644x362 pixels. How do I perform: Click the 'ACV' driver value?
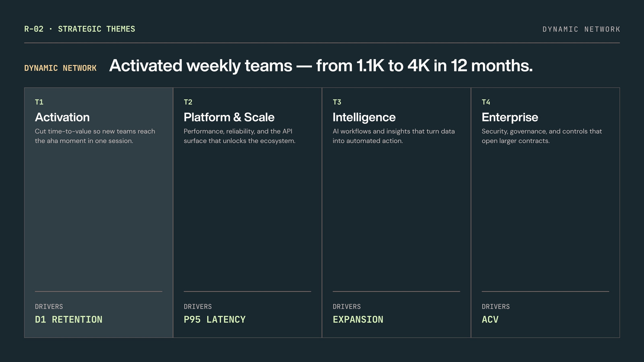click(x=490, y=319)
